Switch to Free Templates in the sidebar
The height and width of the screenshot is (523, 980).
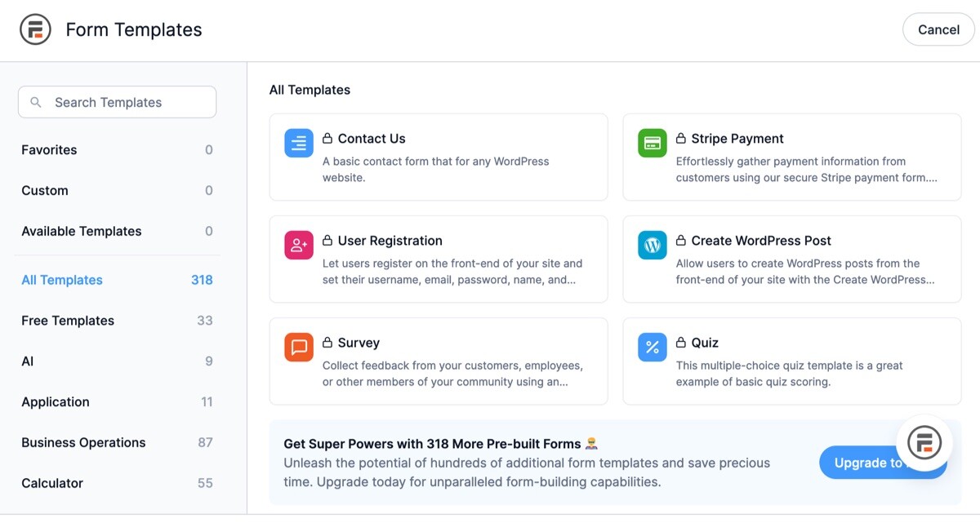(67, 321)
